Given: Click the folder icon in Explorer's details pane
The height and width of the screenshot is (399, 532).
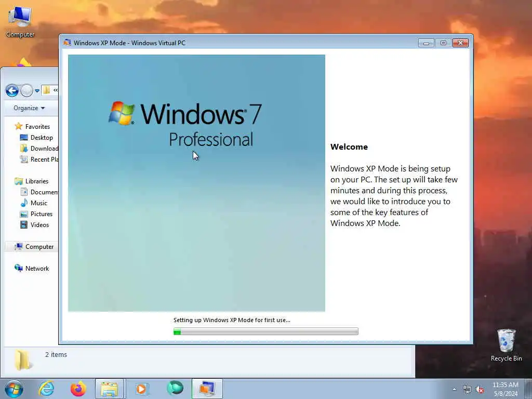Looking at the screenshot, I should tap(23, 360).
